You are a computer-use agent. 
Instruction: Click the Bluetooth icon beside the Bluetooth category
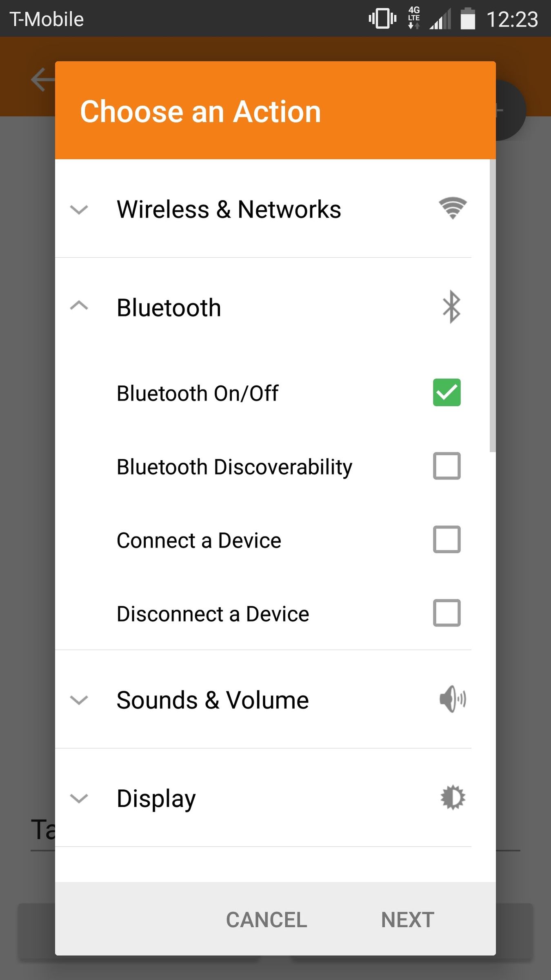[451, 307]
